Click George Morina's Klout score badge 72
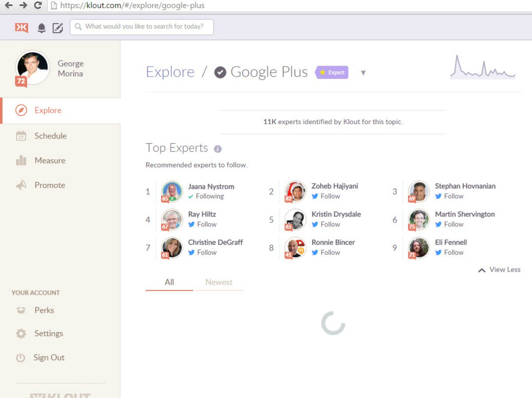The width and height of the screenshot is (532, 398). (21, 82)
